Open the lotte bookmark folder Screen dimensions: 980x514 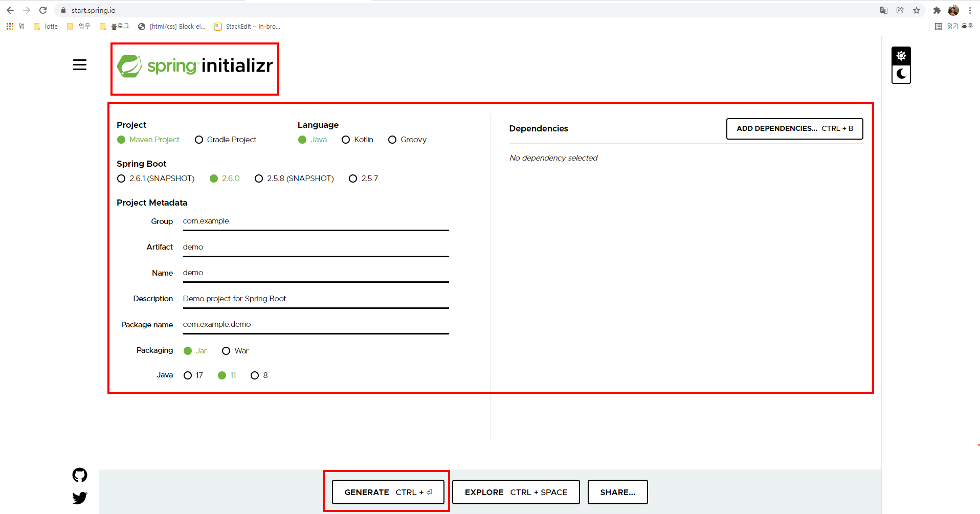point(46,27)
